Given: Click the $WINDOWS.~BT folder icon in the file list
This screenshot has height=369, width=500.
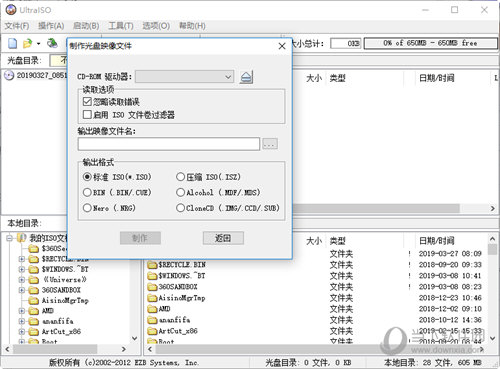Looking at the screenshot, I should tap(152, 276).
